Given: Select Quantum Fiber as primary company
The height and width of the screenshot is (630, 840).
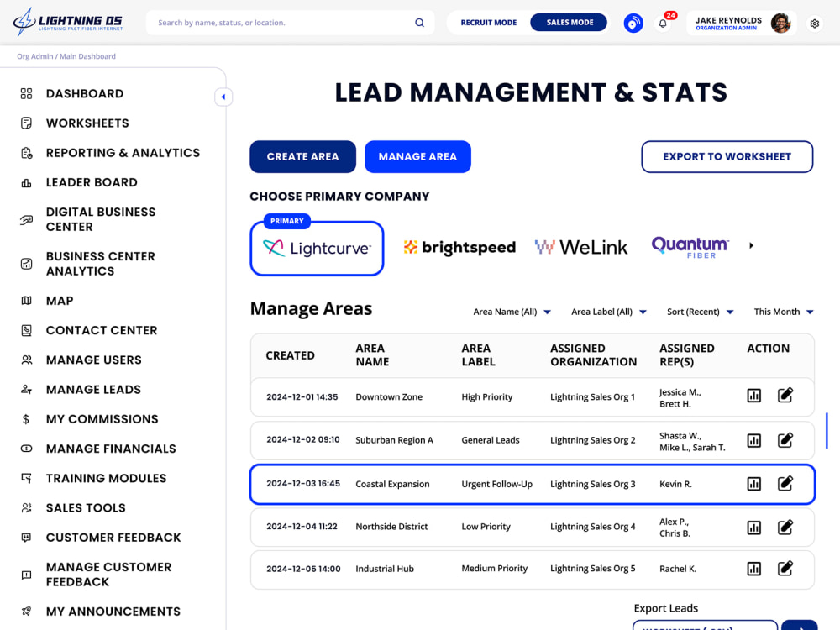Looking at the screenshot, I should point(690,247).
